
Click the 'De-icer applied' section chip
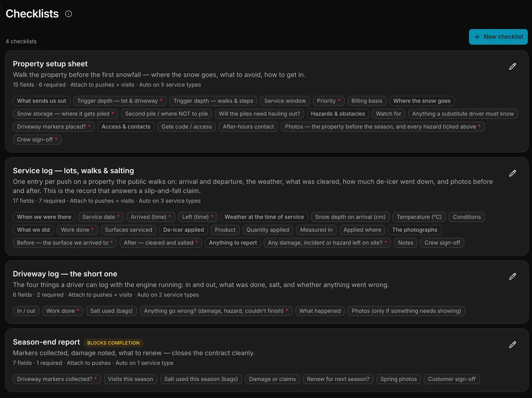click(x=184, y=230)
